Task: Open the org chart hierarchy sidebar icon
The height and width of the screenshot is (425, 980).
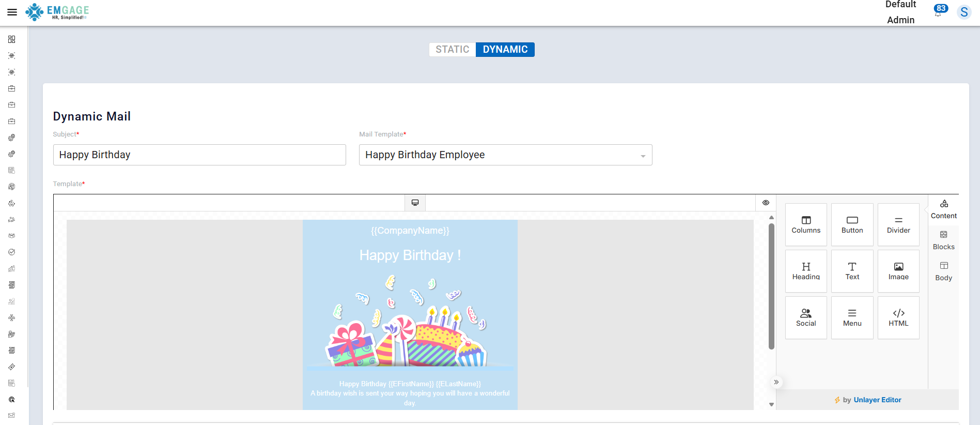Action: (x=11, y=318)
